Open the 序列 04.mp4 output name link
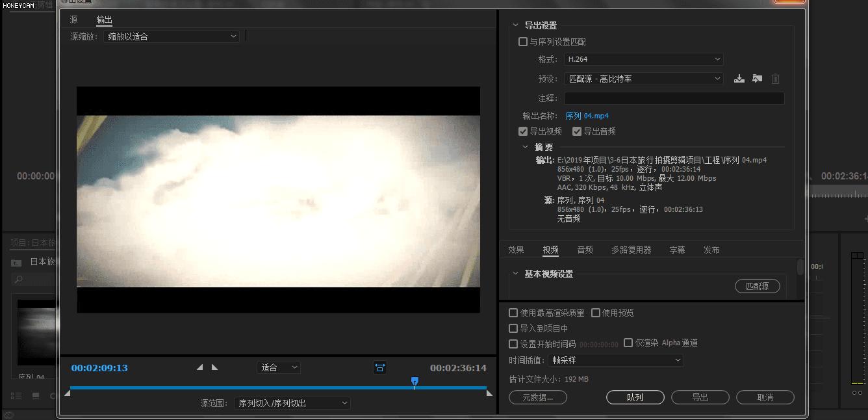 587,116
